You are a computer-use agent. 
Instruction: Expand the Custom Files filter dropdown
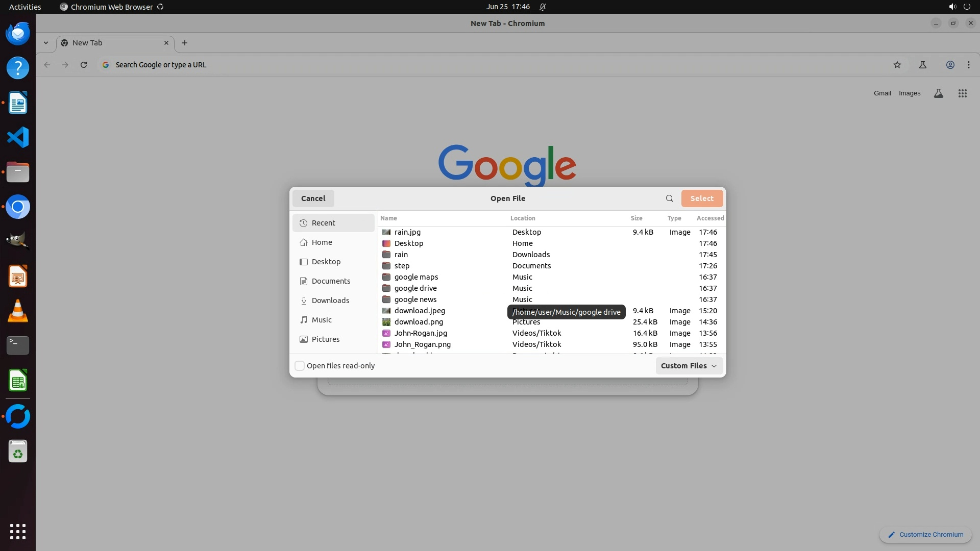pyautogui.click(x=689, y=366)
